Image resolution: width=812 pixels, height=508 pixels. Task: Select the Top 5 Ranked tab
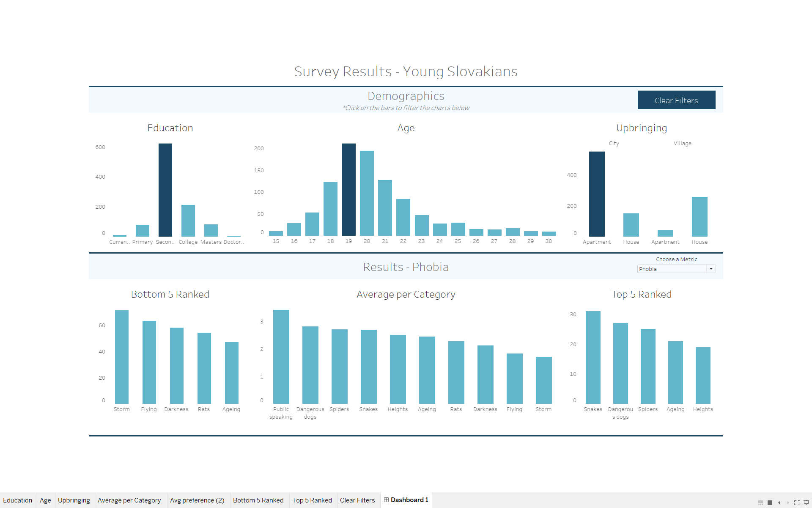312,500
